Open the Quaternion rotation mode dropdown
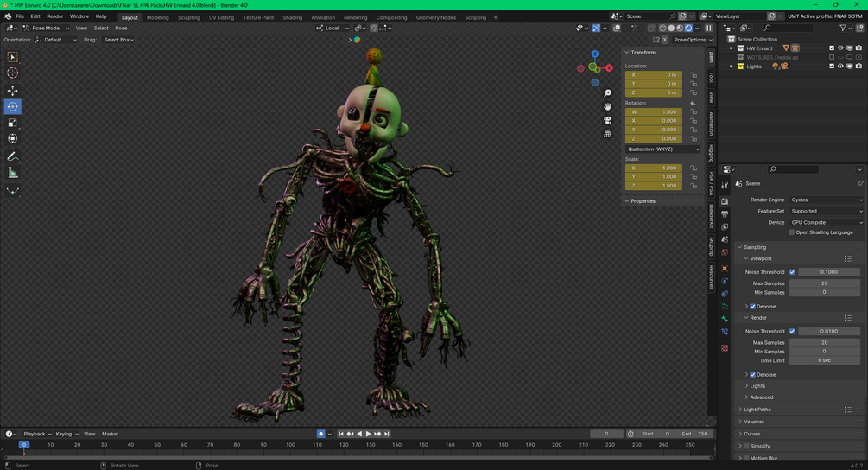 pyautogui.click(x=662, y=149)
